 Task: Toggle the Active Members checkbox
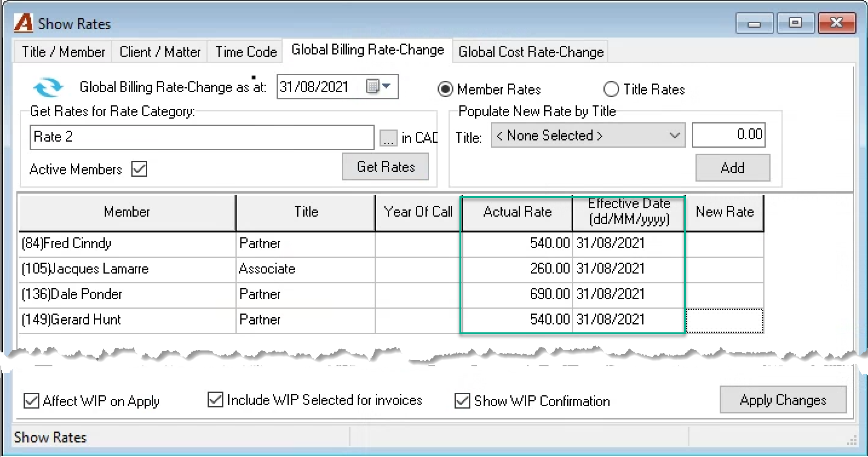point(139,169)
